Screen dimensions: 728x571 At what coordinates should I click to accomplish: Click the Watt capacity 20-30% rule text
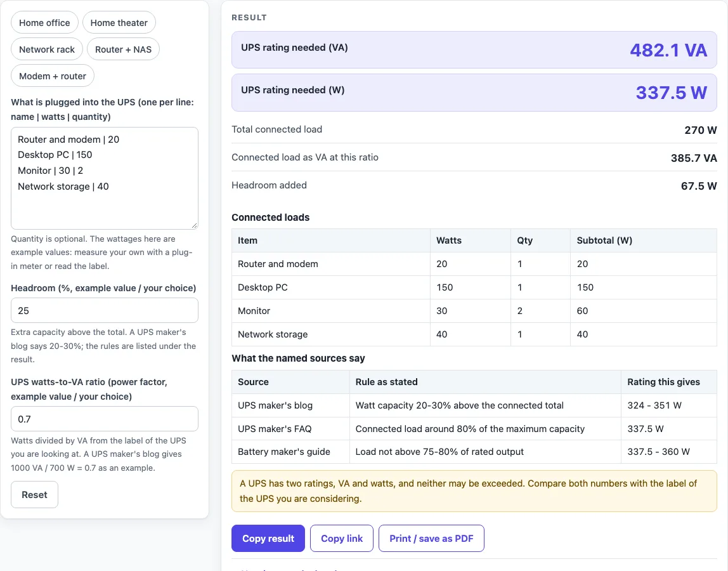point(460,405)
